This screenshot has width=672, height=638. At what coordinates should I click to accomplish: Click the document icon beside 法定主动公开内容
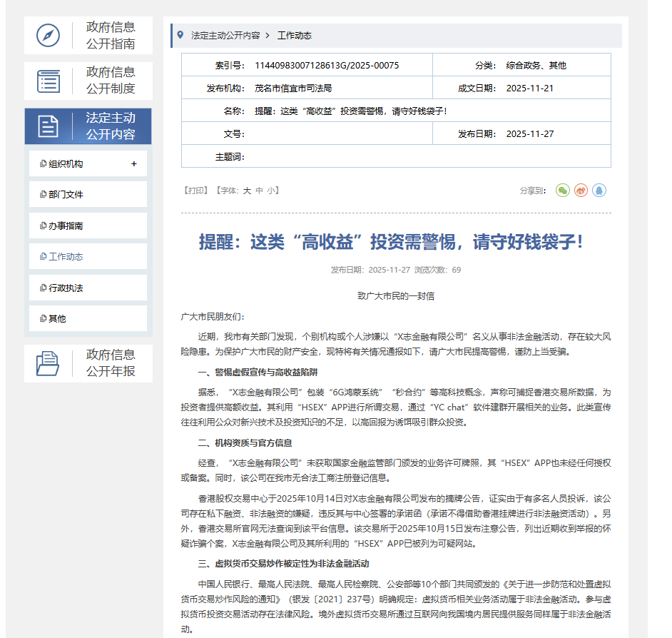[x=48, y=126]
